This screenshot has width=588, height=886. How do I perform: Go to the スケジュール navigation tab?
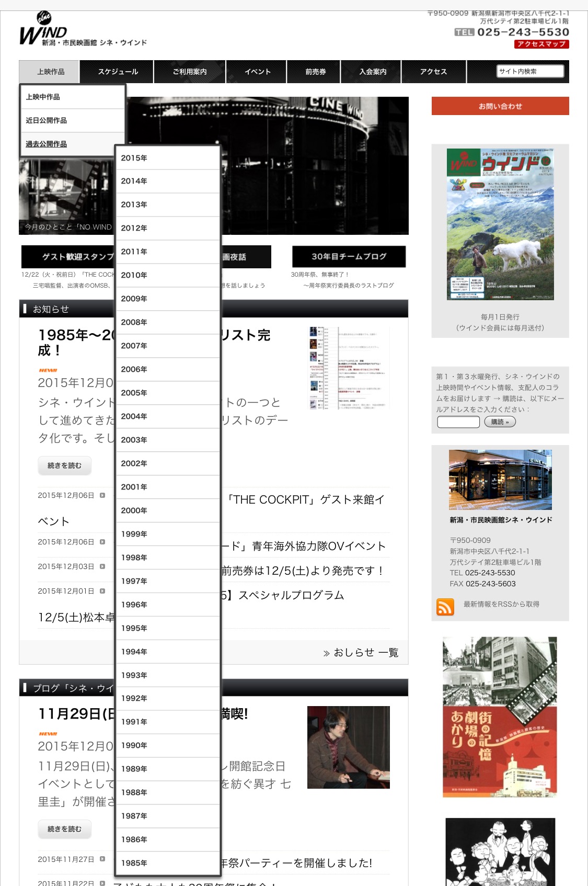(x=118, y=72)
